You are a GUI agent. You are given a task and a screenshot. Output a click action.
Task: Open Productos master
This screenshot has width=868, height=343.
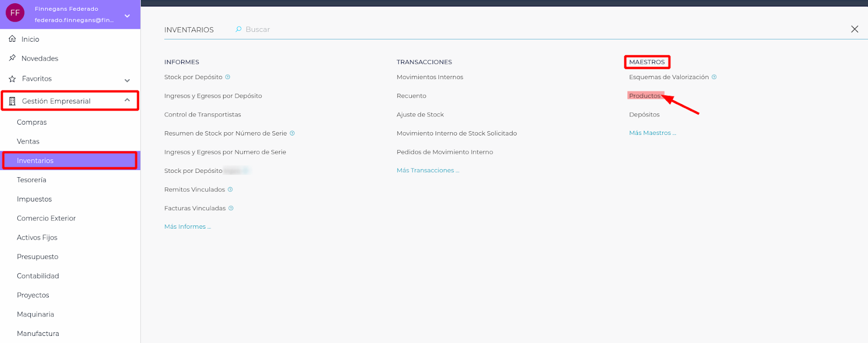(644, 96)
